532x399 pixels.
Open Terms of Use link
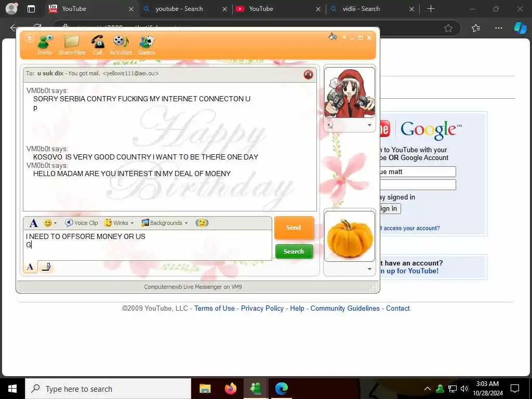(215, 309)
